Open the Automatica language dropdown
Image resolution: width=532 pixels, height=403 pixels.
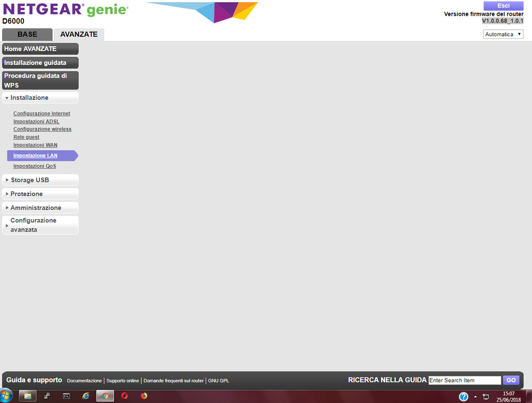click(x=503, y=34)
